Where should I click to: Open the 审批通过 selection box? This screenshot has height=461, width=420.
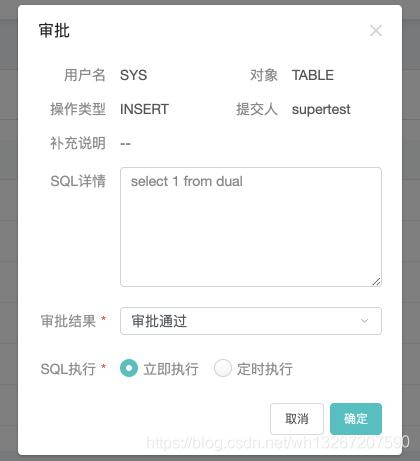(251, 321)
